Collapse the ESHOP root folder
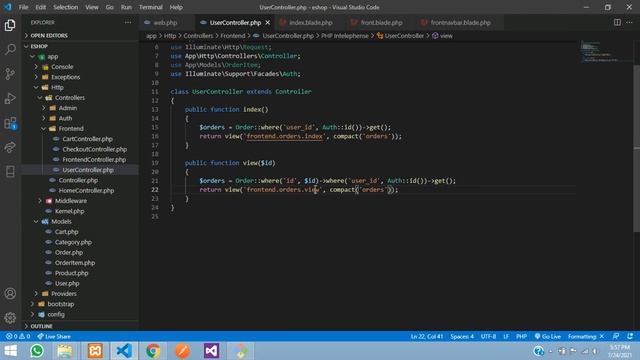 [80, 46]
